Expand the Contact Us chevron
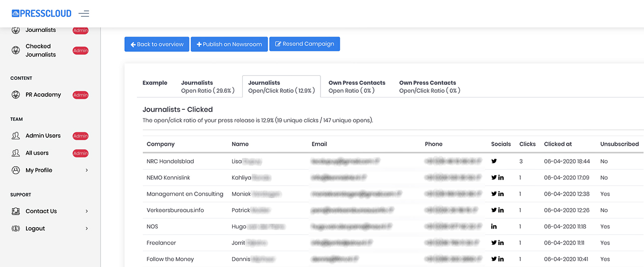644x267 pixels. pyautogui.click(x=86, y=211)
